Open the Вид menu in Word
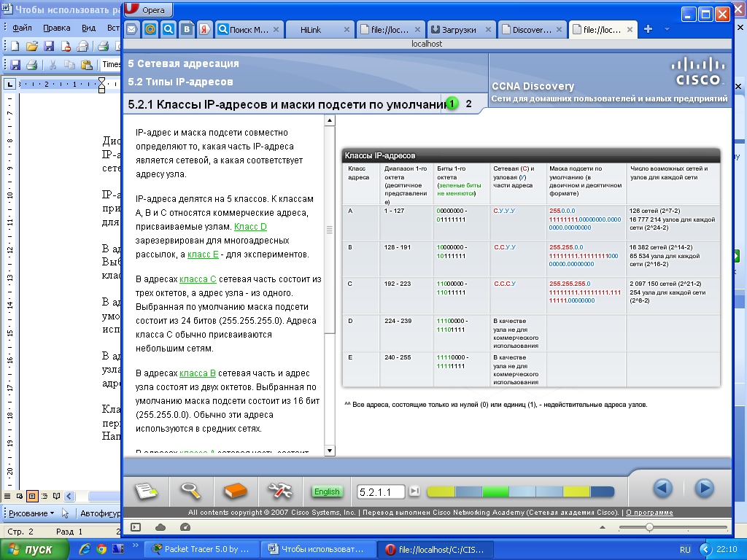The height and width of the screenshot is (560, 747). (x=88, y=28)
